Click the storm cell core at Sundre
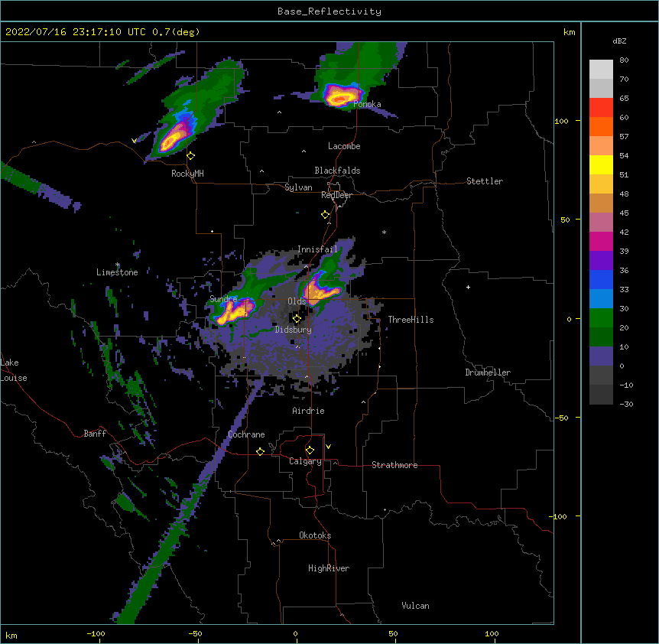 pyautogui.click(x=235, y=311)
